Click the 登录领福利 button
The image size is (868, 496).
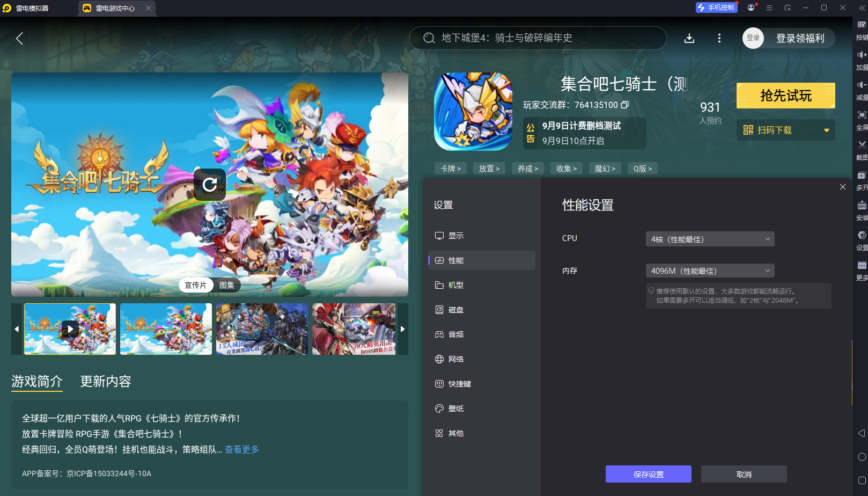pos(800,38)
